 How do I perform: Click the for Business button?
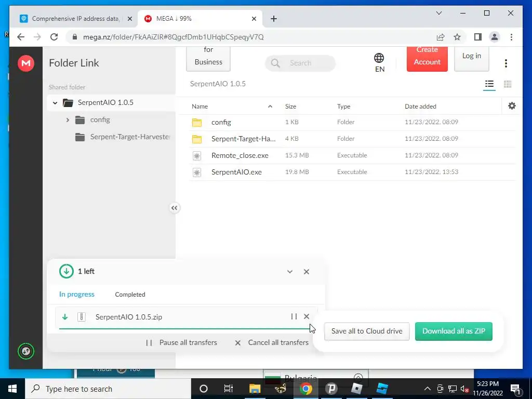click(x=208, y=59)
